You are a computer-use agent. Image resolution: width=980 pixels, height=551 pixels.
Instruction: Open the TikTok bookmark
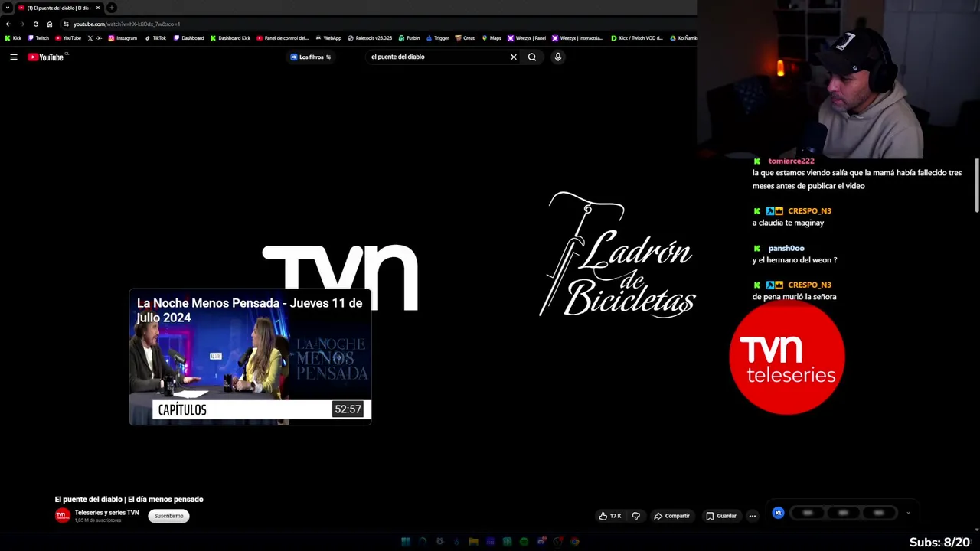[155, 37]
